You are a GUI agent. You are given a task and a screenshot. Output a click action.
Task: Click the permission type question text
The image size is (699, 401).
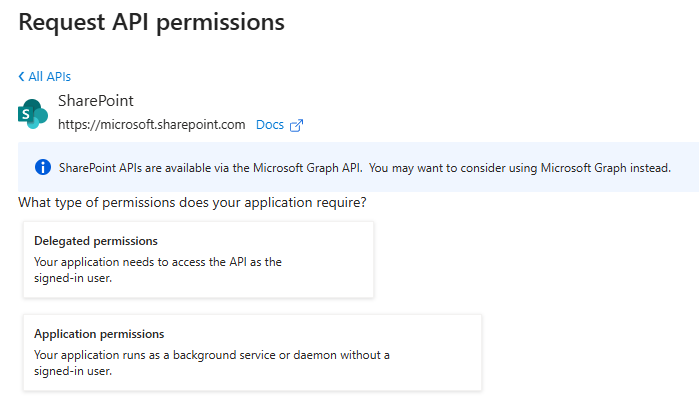pos(192,203)
